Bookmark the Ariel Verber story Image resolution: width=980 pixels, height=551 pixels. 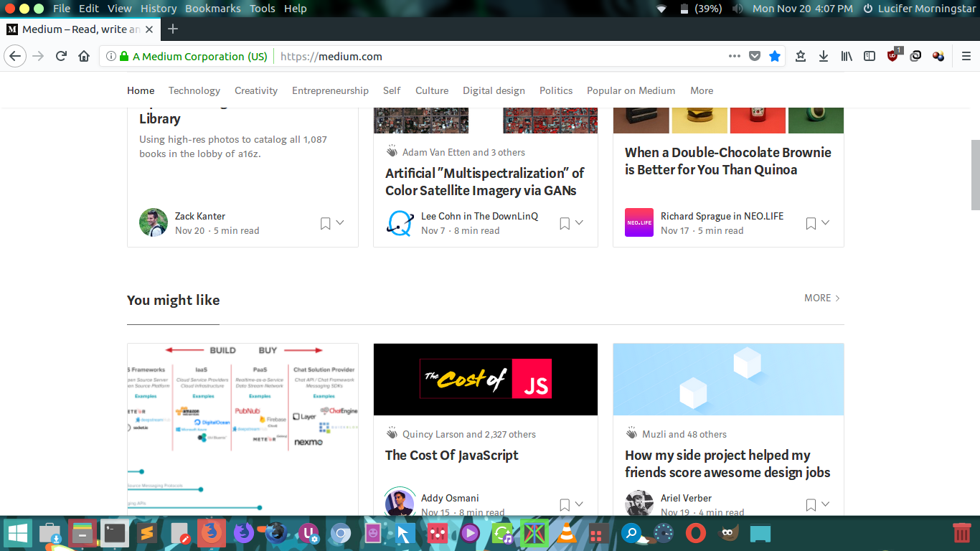point(811,505)
